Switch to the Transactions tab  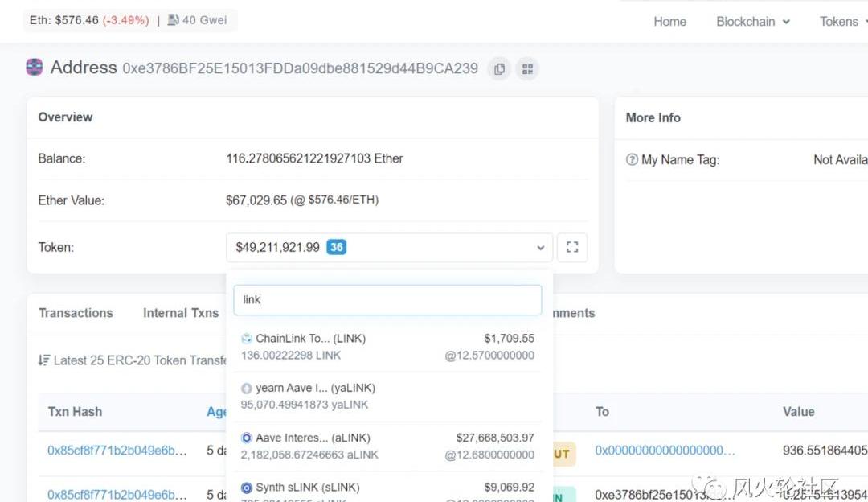[x=76, y=313]
